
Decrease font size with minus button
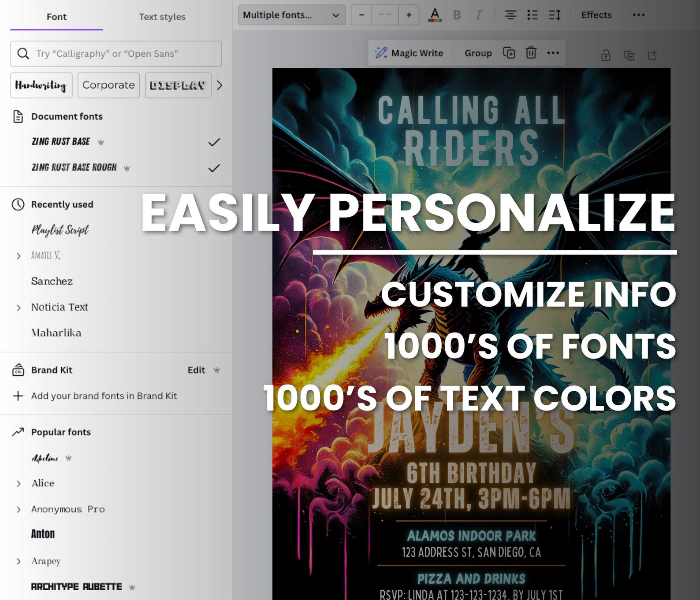362,15
